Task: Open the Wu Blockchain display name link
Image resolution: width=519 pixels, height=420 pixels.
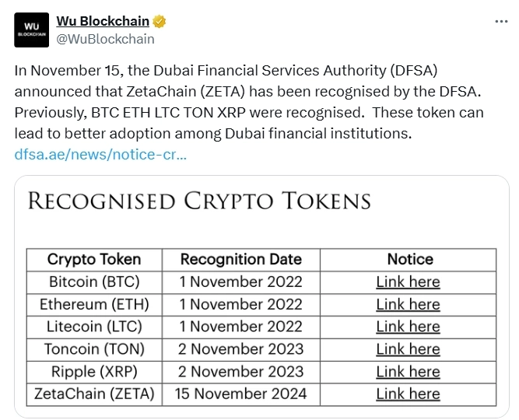Action: pos(103,21)
